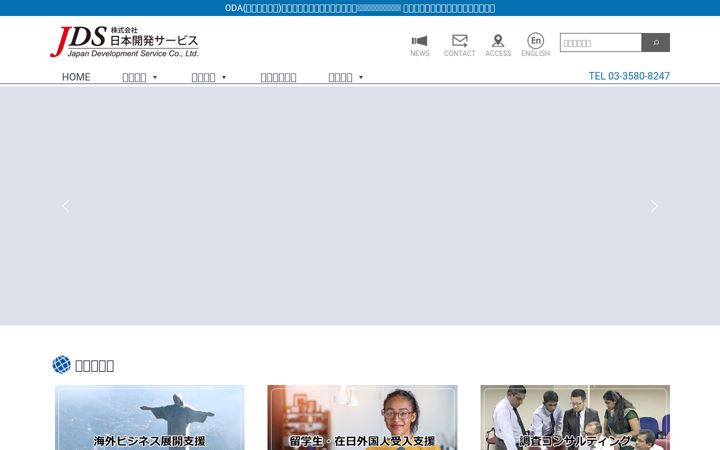Screen dimensions: 720x450
Task: Click the blue globe icon
Action: (x=62, y=365)
